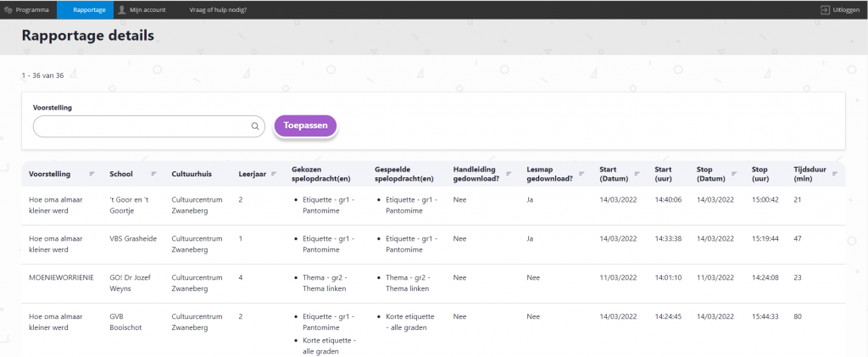Click the magnifier icon in Voorstelling search
The width and height of the screenshot is (868, 357).
(x=254, y=126)
